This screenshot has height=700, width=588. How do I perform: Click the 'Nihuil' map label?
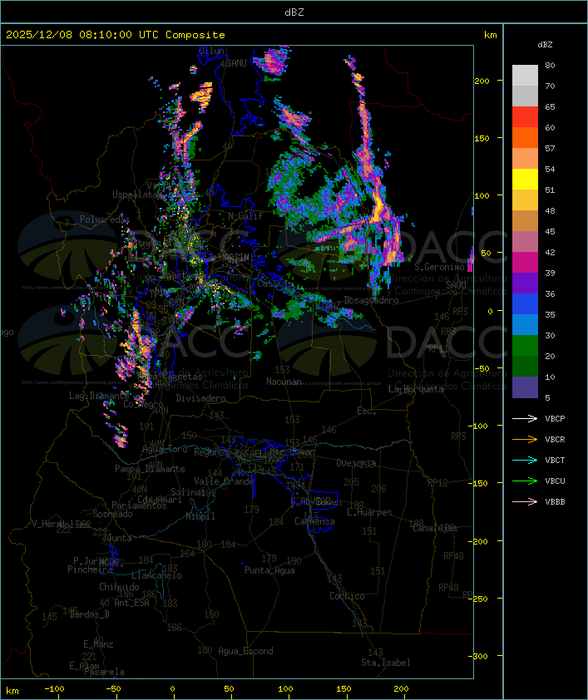(x=200, y=516)
